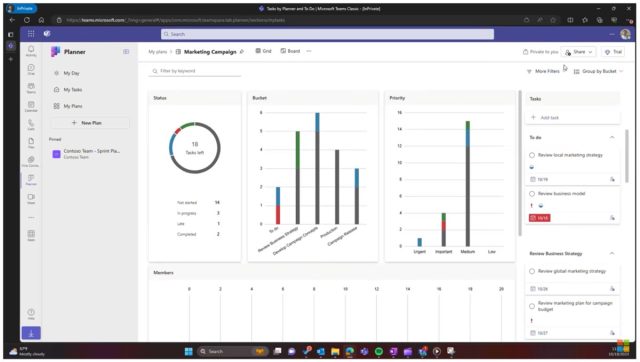Click the browser back arrow
The image size is (640, 362).
point(12,20)
